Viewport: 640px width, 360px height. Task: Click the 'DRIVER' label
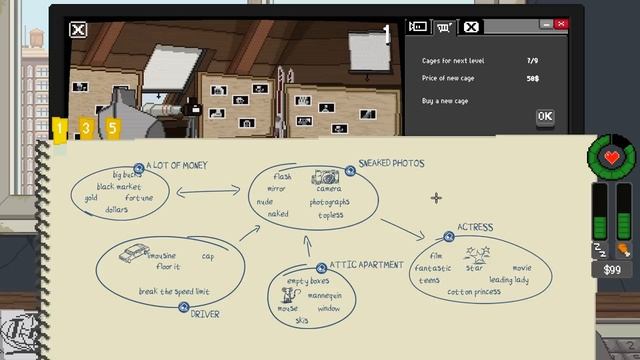(205, 314)
